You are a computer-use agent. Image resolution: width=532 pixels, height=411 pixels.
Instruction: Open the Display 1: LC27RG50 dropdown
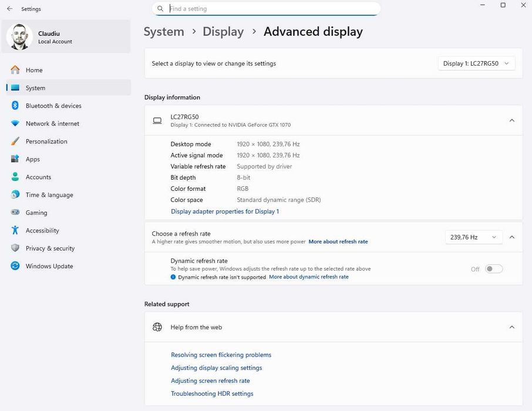point(476,63)
